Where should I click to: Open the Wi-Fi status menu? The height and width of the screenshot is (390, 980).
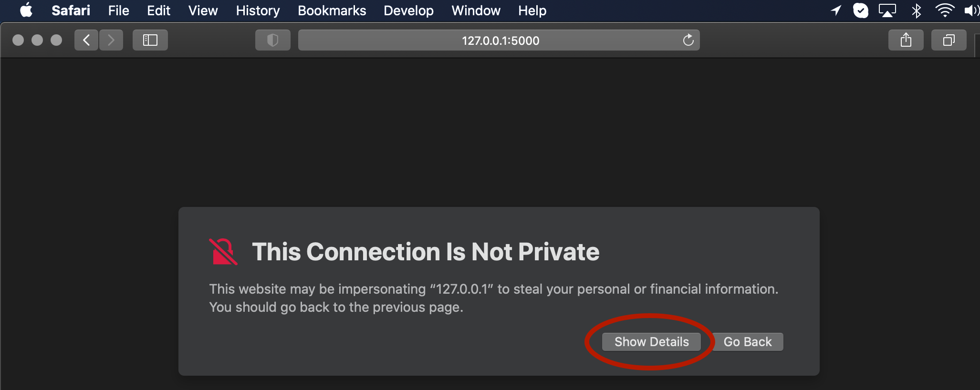(944, 10)
